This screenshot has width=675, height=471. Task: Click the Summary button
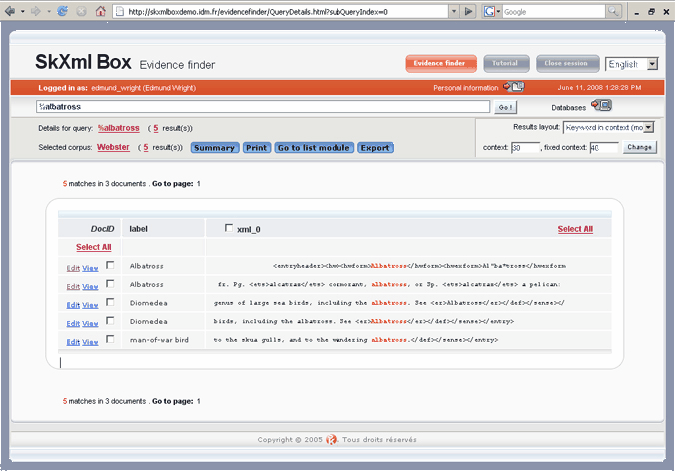tap(215, 148)
